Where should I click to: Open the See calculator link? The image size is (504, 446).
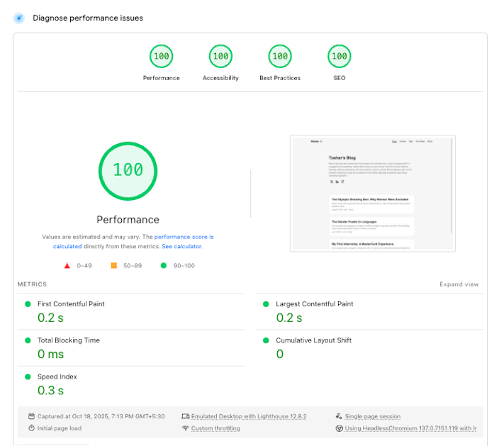181,247
